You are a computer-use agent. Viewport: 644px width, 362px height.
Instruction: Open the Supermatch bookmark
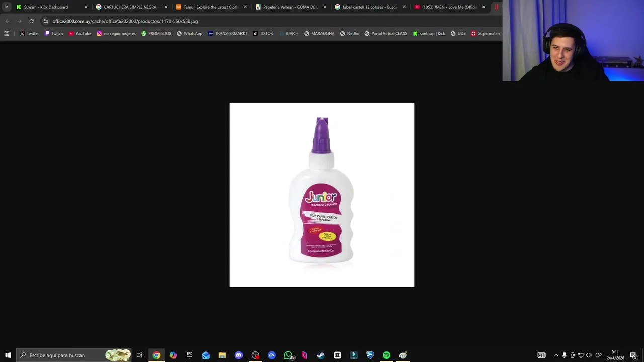pyautogui.click(x=485, y=34)
